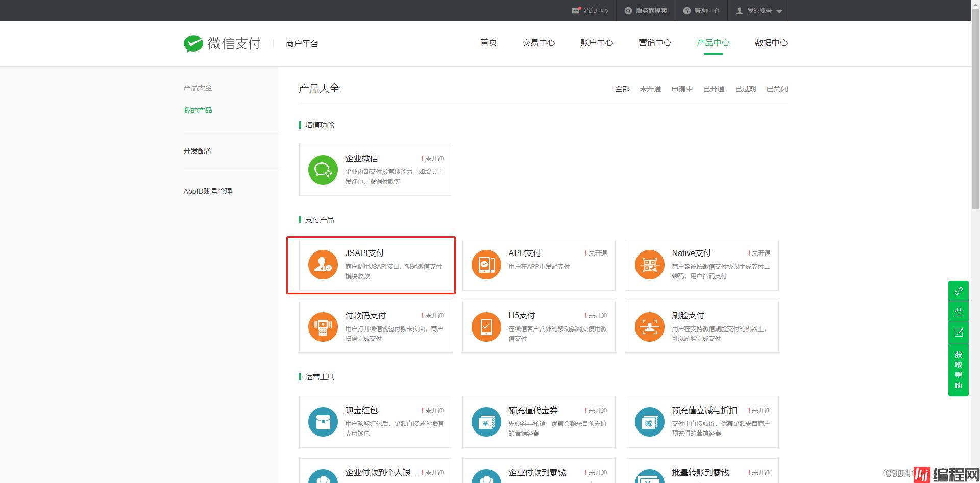Click the link icon in green sidebar
The image size is (980, 483).
[959, 291]
